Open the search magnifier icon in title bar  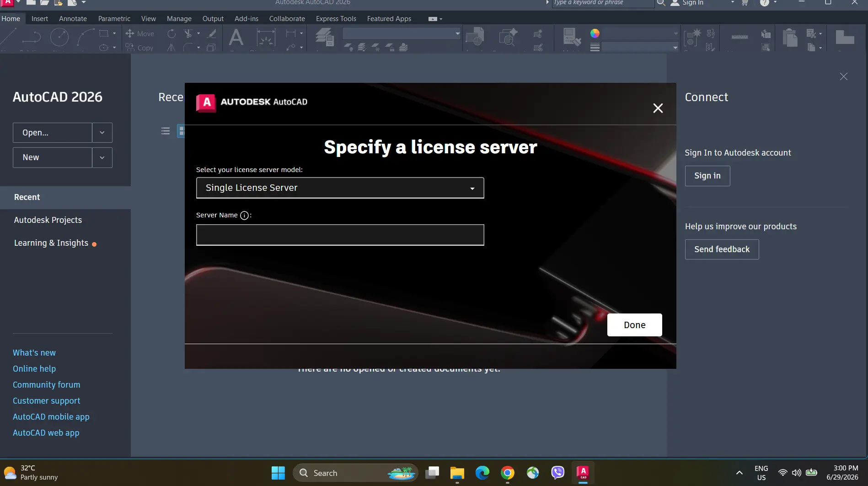(x=661, y=3)
